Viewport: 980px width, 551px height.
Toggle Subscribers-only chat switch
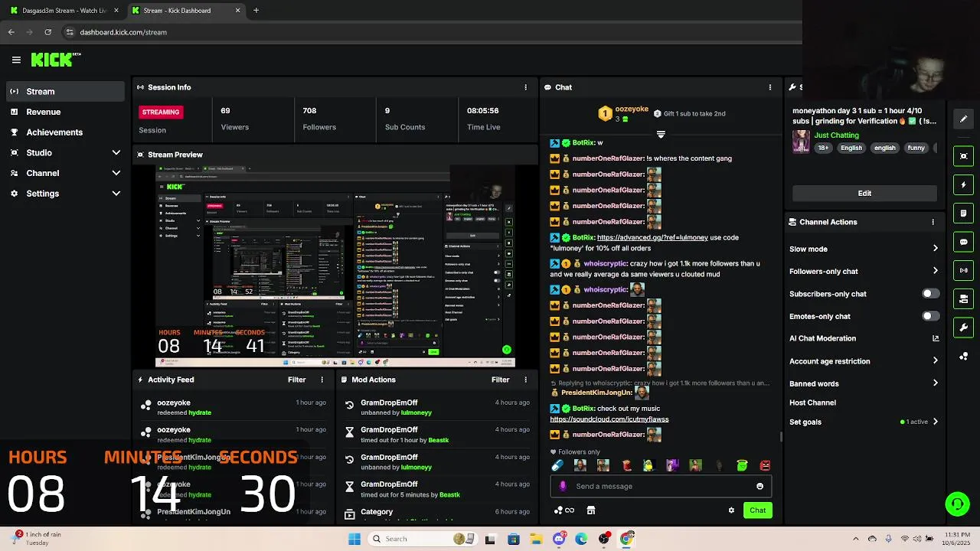click(930, 294)
